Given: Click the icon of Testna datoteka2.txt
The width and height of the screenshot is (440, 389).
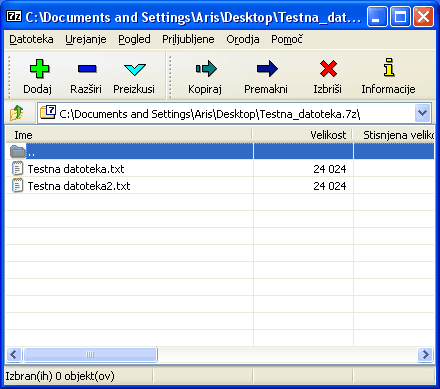Looking at the screenshot, I should click(x=17, y=185).
